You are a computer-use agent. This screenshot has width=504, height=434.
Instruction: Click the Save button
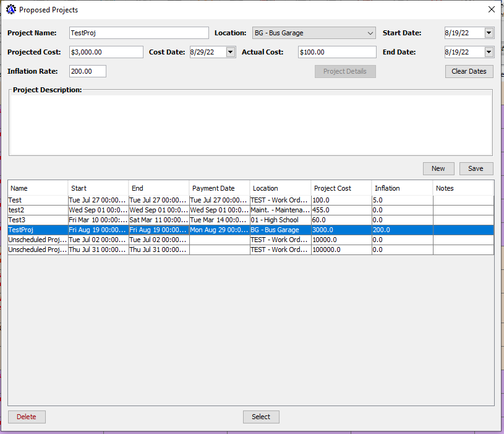coord(476,168)
